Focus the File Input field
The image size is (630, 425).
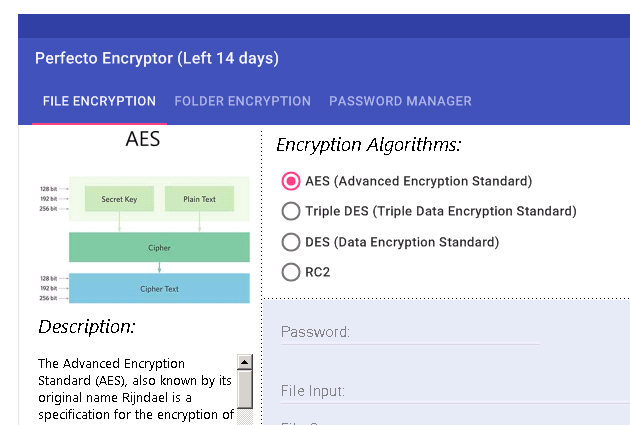[x=450, y=391]
